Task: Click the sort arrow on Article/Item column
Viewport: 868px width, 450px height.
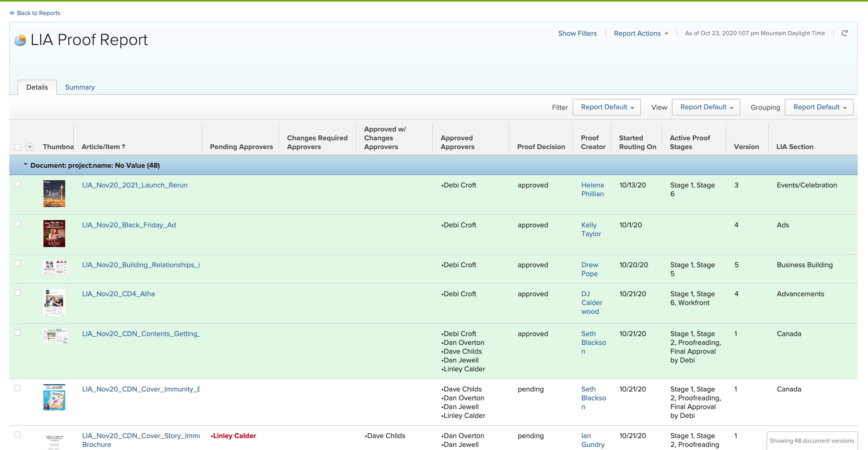Action: click(x=124, y=146)
